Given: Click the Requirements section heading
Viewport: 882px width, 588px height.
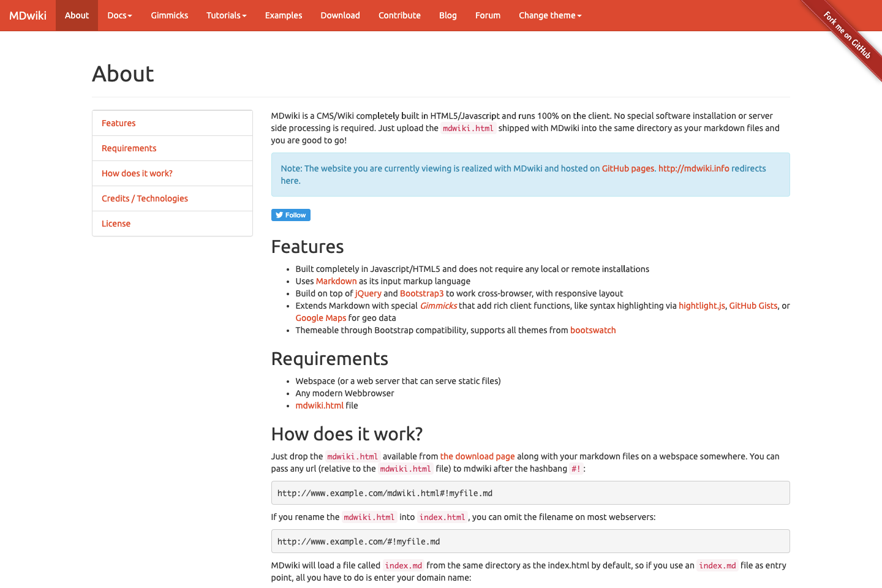Looking at the screenshot, I should pyautogui.click(x=330, y=359).
